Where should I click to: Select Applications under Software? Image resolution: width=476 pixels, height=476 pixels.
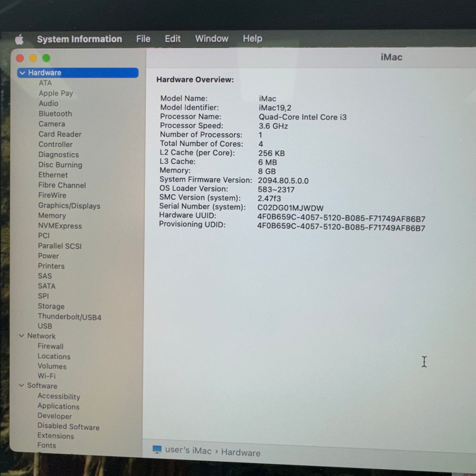tap(58, 406)
